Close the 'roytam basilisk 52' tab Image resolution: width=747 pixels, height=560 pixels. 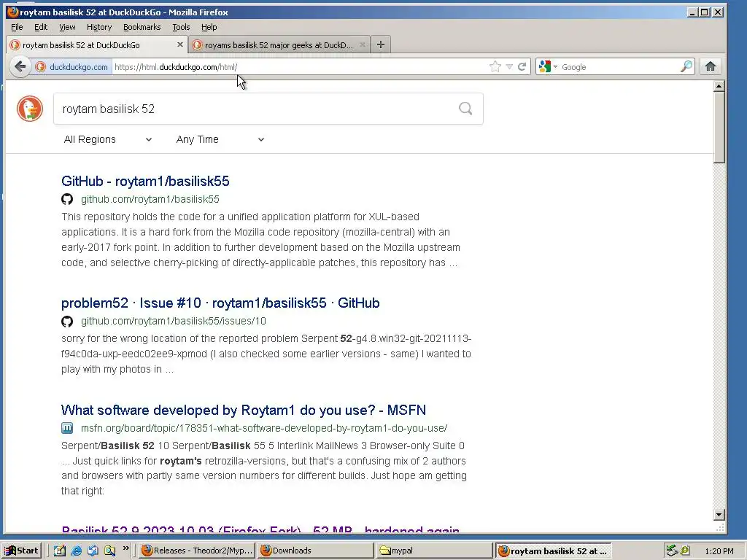pos(179,44)
